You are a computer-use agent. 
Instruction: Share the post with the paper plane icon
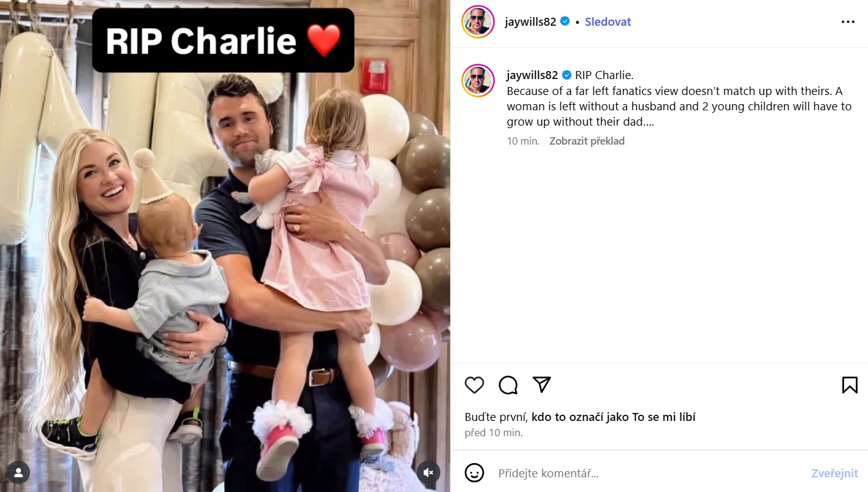(x=542, y=384)
